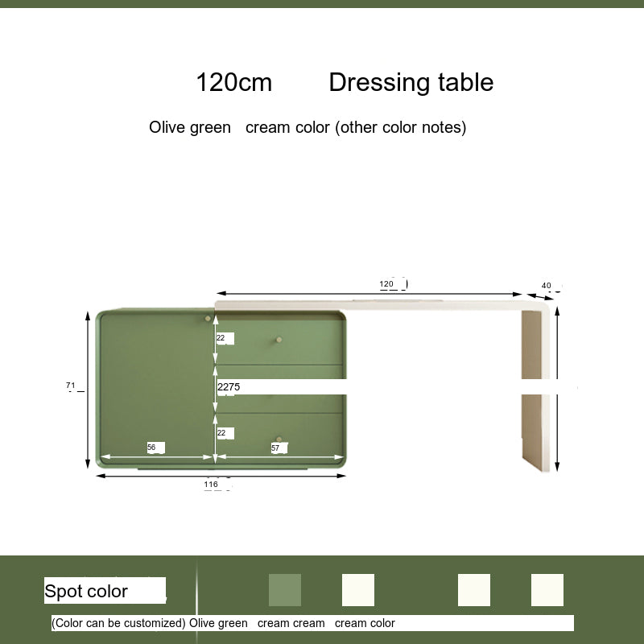Image resolution: width=644 pixels, height=644 pixels.
Task: Select the "120cm" size heading
Action: [x=234, y=82]
